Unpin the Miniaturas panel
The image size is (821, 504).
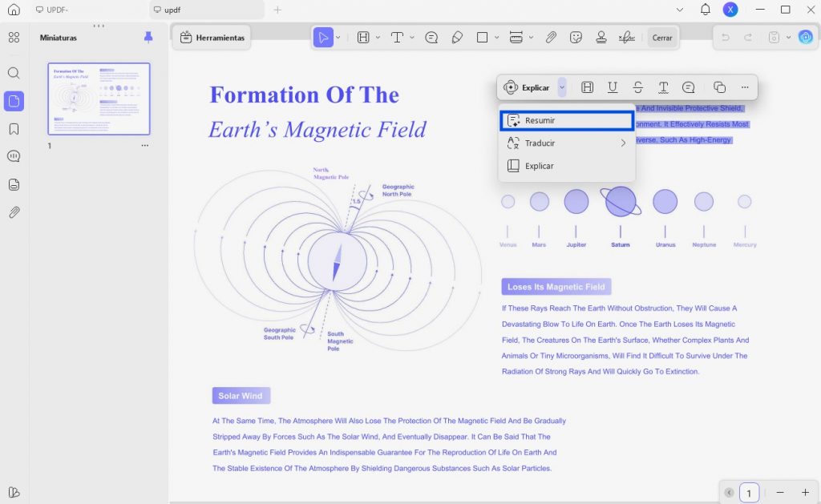coord(148,37)
